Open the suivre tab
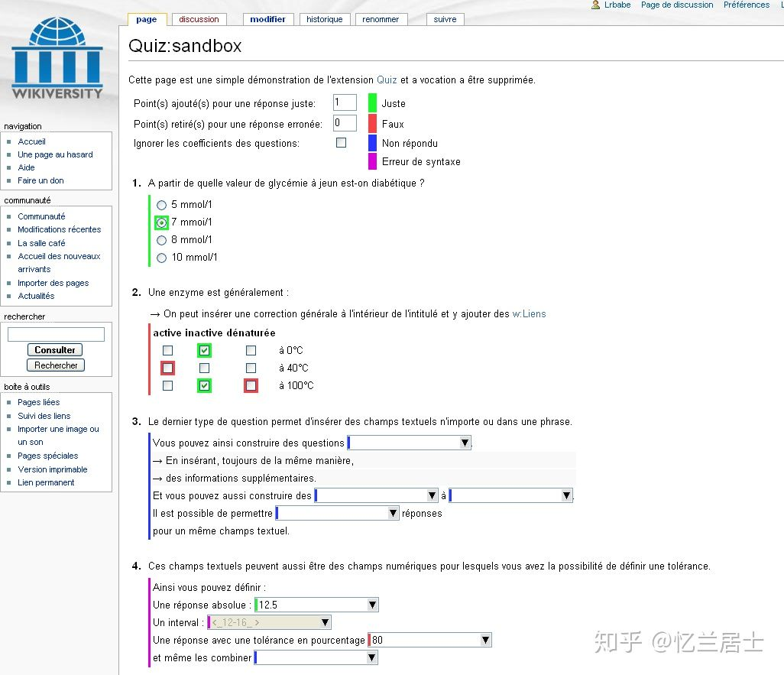The width and height of the screenshot is (784, 675). [x=445, y=20]
